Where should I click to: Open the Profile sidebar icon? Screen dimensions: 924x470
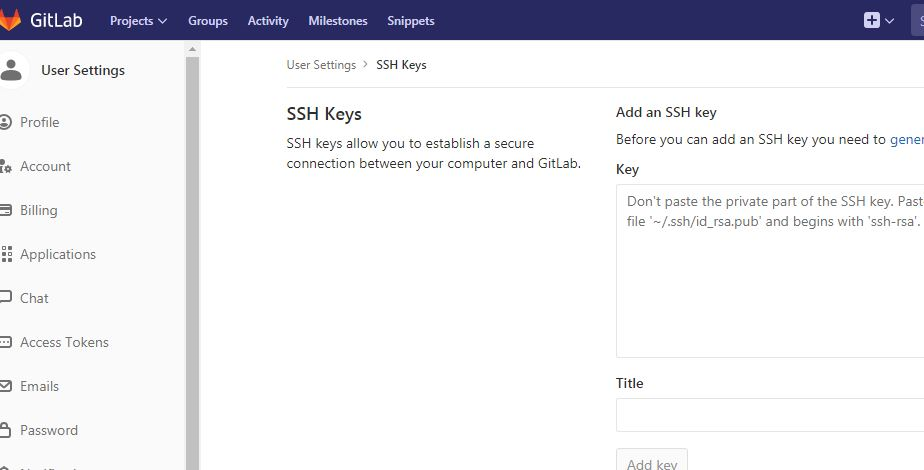coord(6,122)
